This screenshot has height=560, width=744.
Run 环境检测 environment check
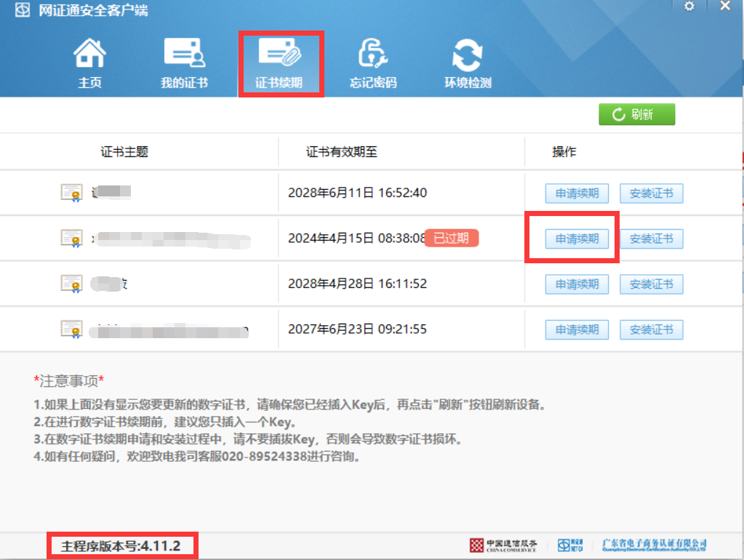[x=468, y=64]
